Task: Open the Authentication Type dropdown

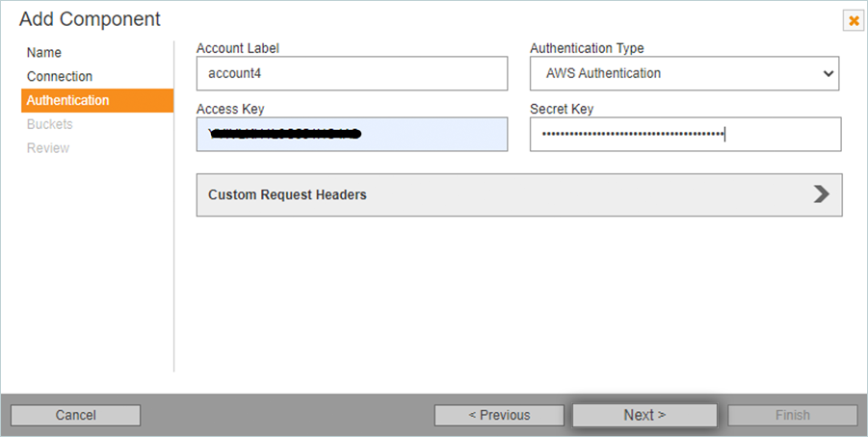Action: tap(684, 73)
